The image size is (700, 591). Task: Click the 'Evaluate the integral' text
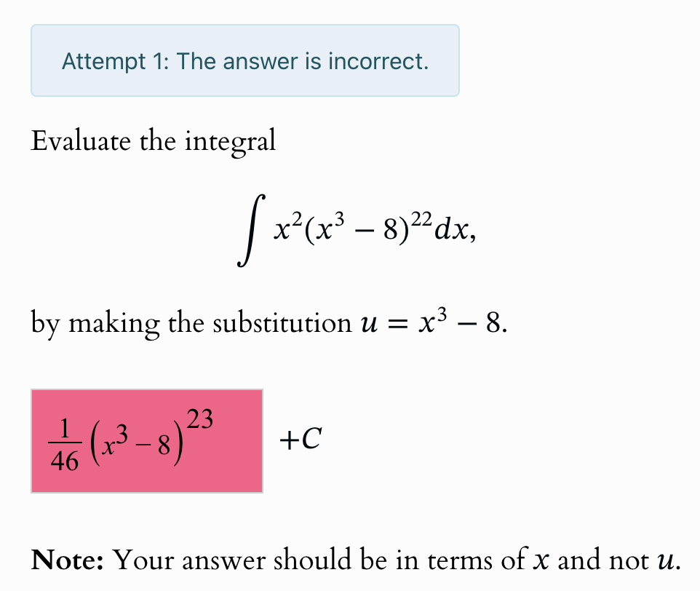click(153, 141)
